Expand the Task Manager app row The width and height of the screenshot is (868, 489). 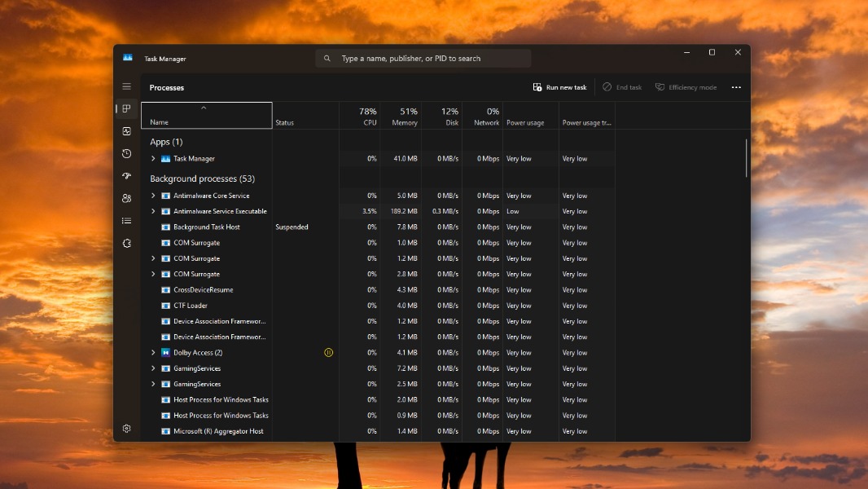click(x=153, y=159)
